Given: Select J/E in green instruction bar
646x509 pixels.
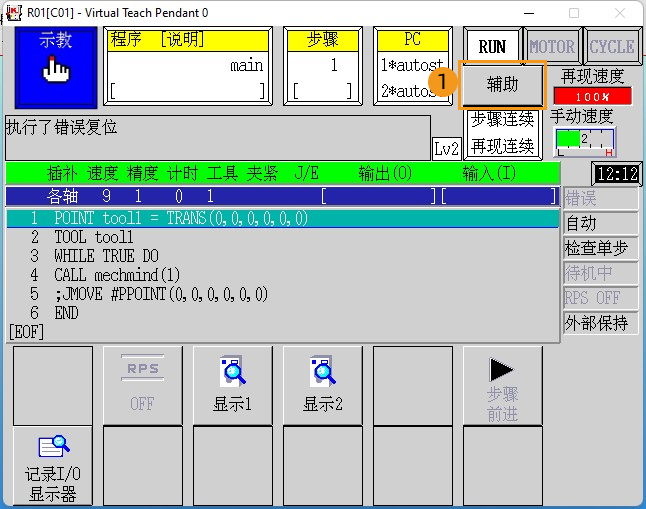Looking at the screenshot, I should pos(307,173).
